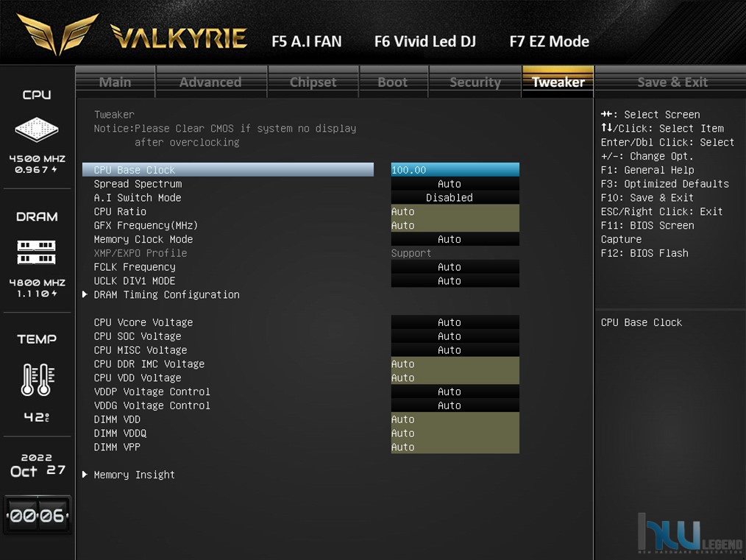
Task: Select the CPU SOC Voltage label
Action: [x=138, y=336]
